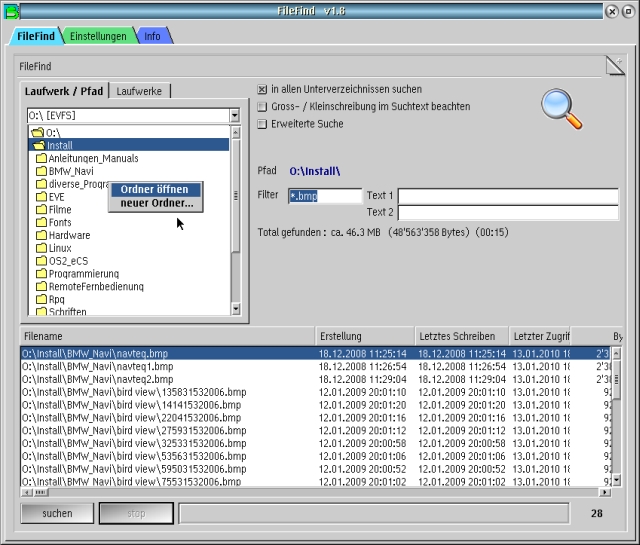The width and height of the screenshot is (640, 545).
Task: Click the page corner icon top right
Action: (614, 66)
